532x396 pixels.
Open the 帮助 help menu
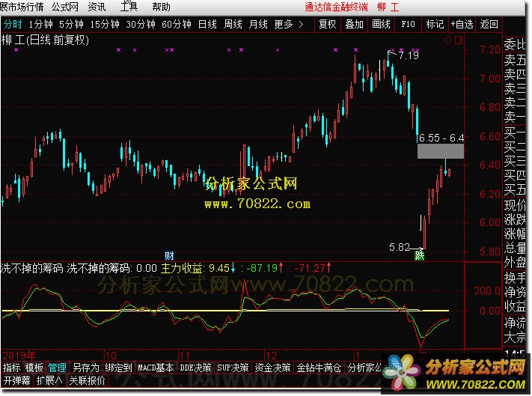(161, 7)
